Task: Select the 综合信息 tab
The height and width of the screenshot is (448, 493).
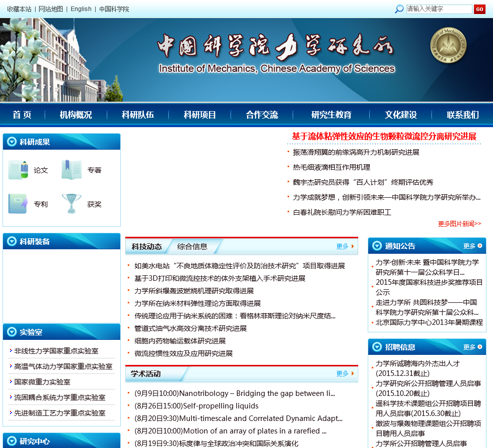Action: point(192,247)
